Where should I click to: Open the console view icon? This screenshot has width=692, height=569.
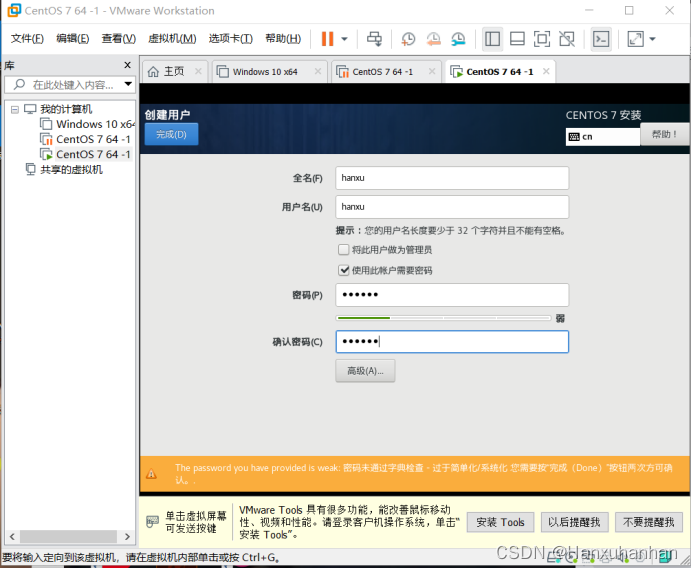coord(601,39)
